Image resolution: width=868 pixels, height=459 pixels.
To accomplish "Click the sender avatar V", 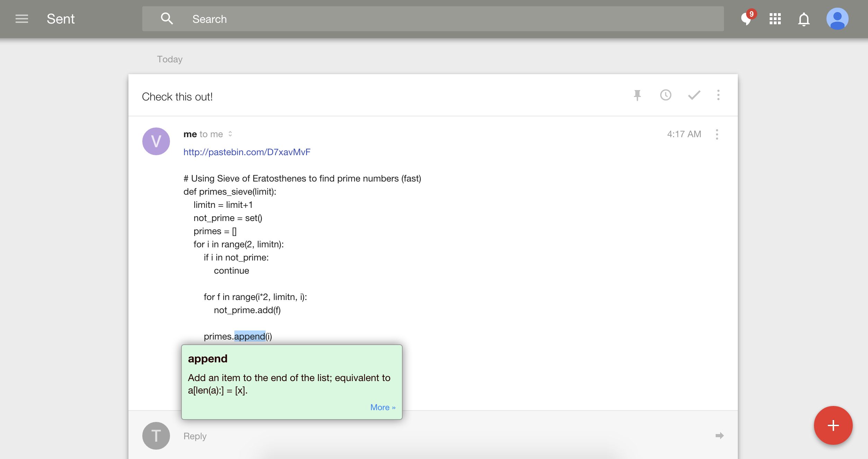I will point(156,141).
